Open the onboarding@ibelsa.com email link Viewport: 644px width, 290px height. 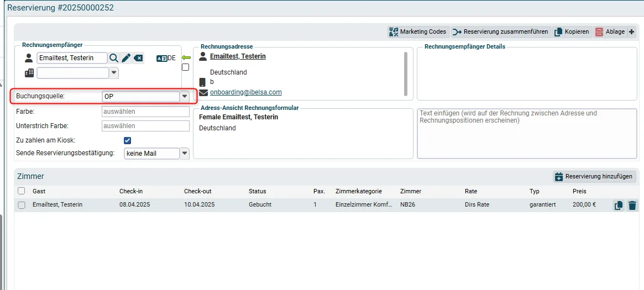tap(245, 92)
